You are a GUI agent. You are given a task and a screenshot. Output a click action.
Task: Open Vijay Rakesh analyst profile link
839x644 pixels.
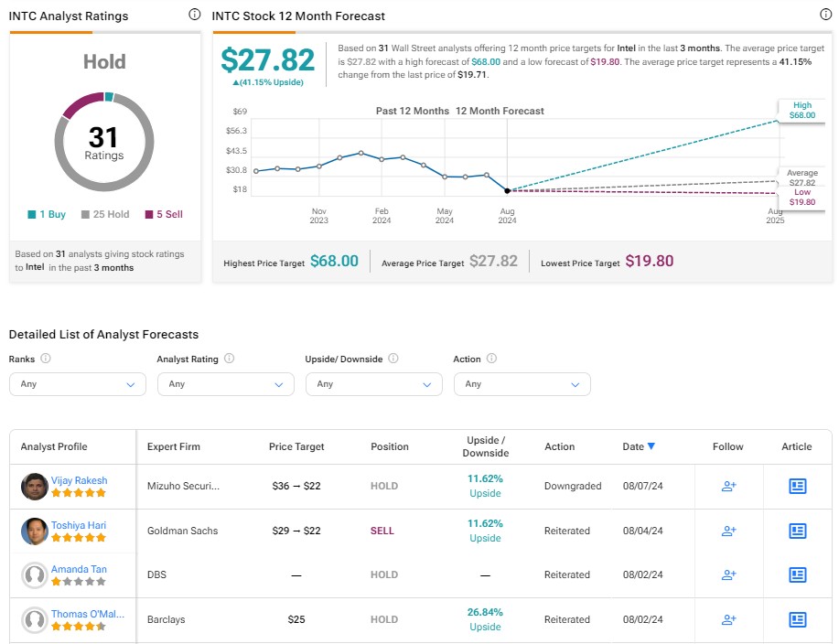click(79, 480)
